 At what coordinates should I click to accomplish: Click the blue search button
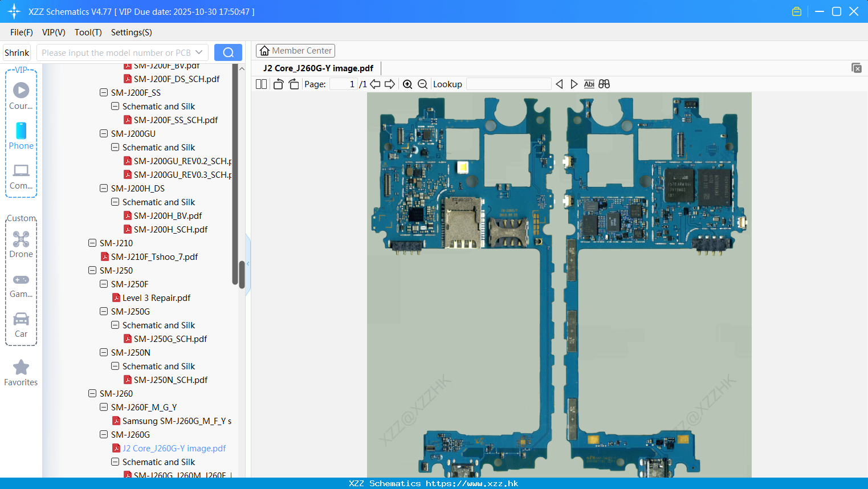(x=228, y=52)
